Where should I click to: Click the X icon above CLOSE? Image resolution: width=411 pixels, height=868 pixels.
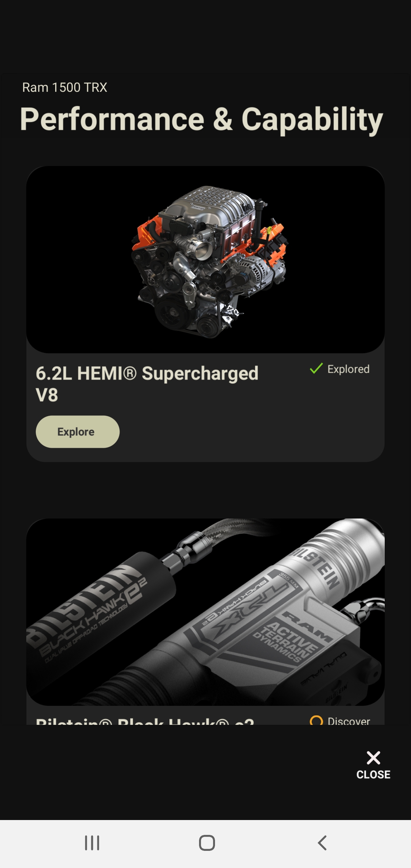373,758
